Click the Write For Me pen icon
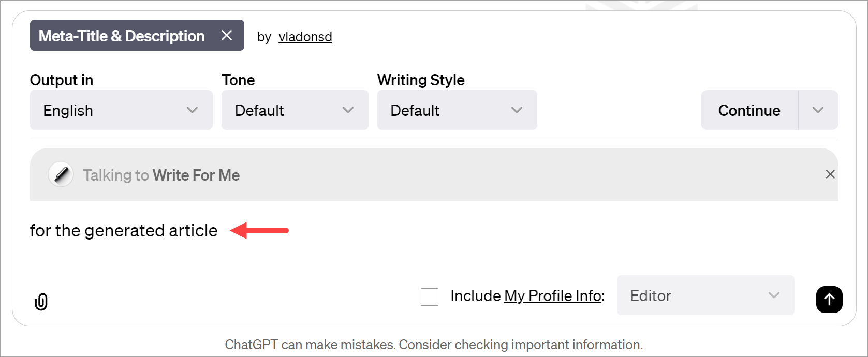This screenshot has width=868, height=357. 61,175
